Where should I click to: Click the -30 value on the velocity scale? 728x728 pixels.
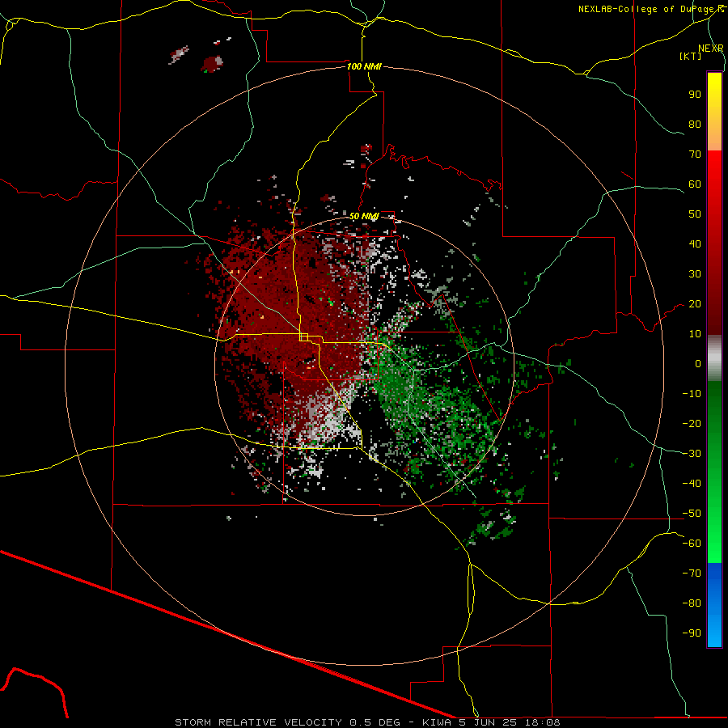coord(692,454)
